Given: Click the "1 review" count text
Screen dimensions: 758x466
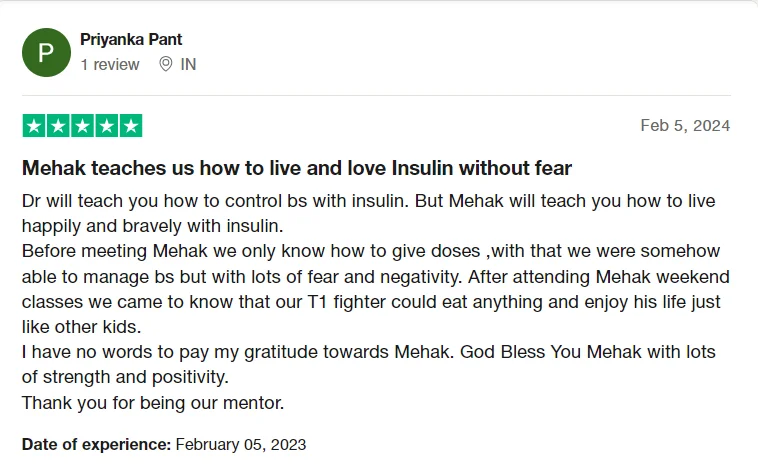Looking at the screenshot, I should [x=110, y=64].
